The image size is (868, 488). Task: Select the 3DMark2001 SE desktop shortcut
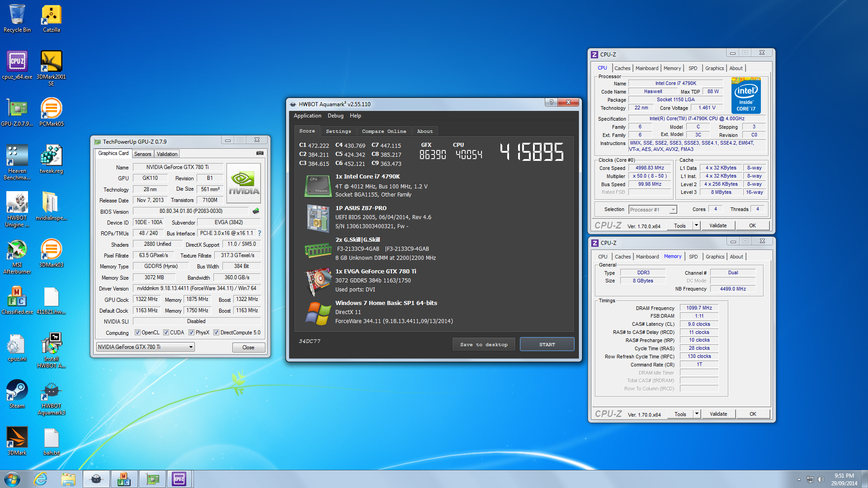tap(51, 68)
